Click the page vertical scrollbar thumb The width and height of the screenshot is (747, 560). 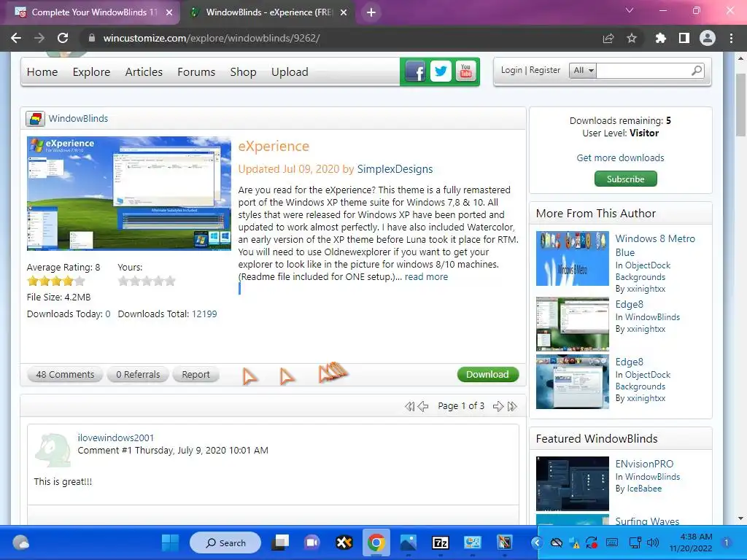(x=741, y=105)
